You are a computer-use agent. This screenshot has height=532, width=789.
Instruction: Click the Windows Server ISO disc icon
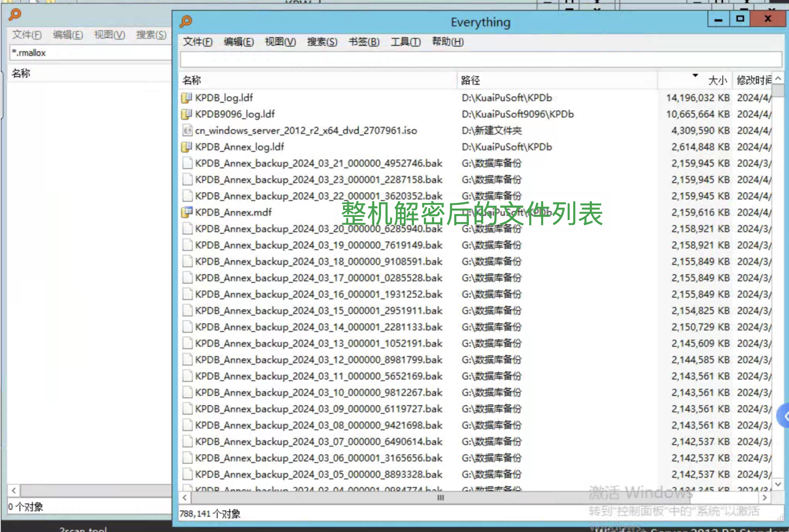pyautogui.click(x=187, y=131)
